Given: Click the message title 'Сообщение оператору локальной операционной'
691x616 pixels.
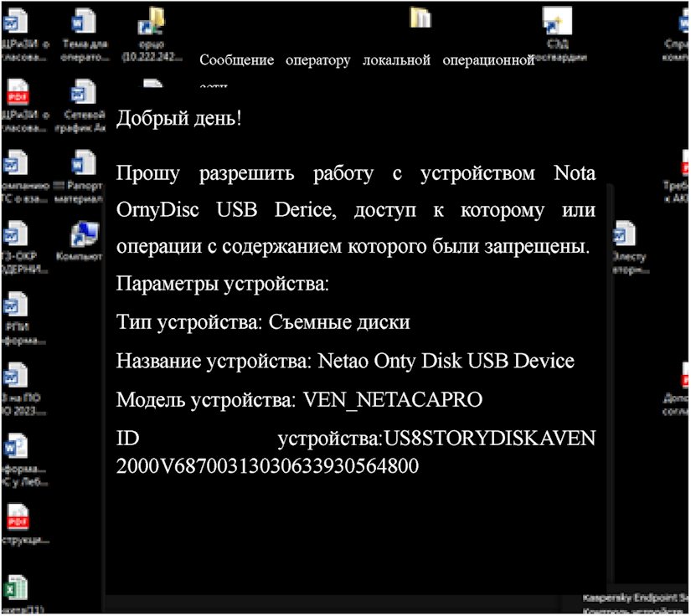Looking at the screenshot, I should (x=366, y=60).
